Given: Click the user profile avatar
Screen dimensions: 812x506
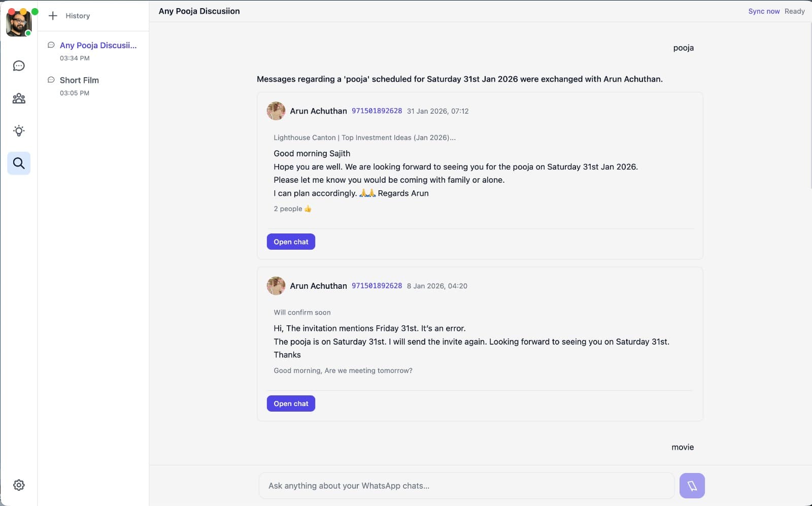Looking at the screenshot, I should [x=19, y=23].
